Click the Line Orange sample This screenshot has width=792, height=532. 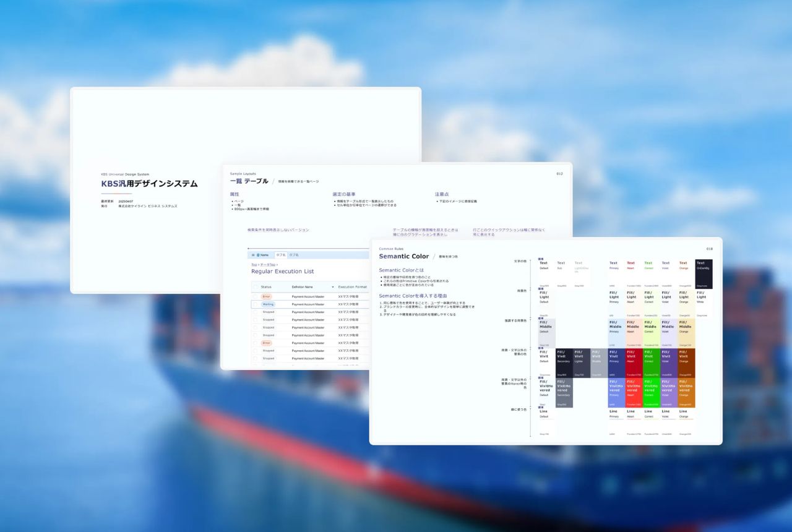point(687,423)
